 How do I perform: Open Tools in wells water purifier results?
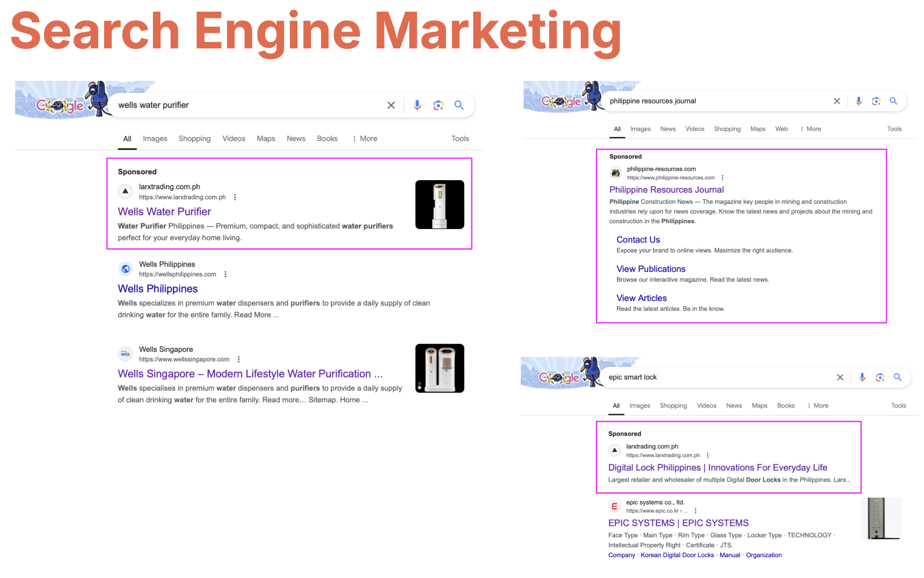point(460,138)
